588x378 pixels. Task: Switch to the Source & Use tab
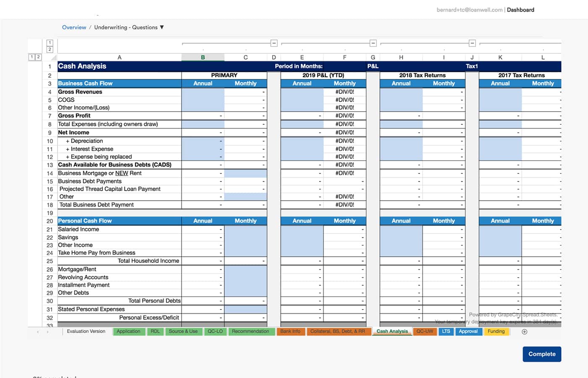(183, 331)
